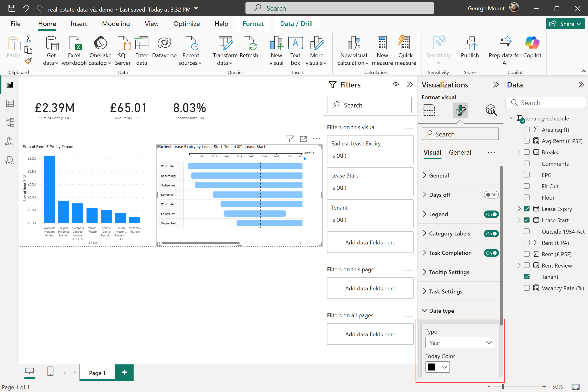Open Analytics magnifier icon in Visualizations pane
This screenshot has height=392, width=588.
pyautogui.click(x=491, y=110)
